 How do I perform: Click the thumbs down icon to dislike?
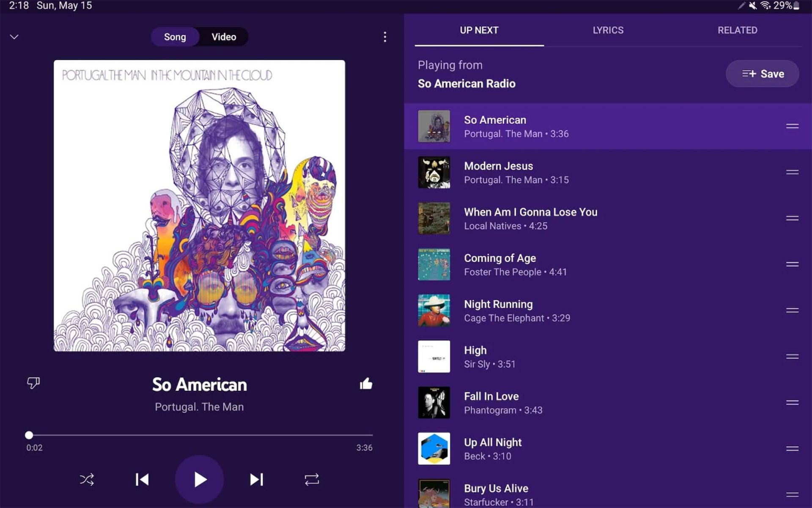point(33,384)
